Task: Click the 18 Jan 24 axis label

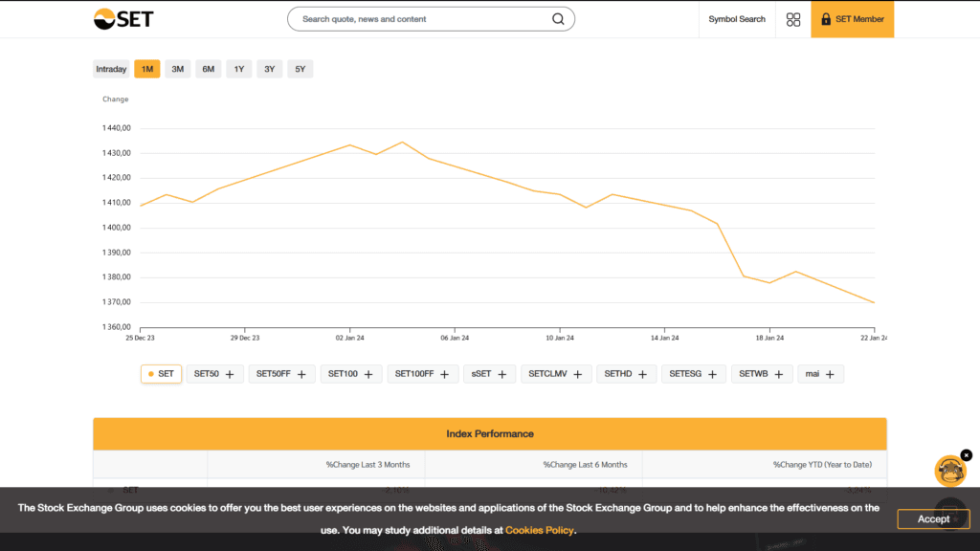Action: coord(769,338)
